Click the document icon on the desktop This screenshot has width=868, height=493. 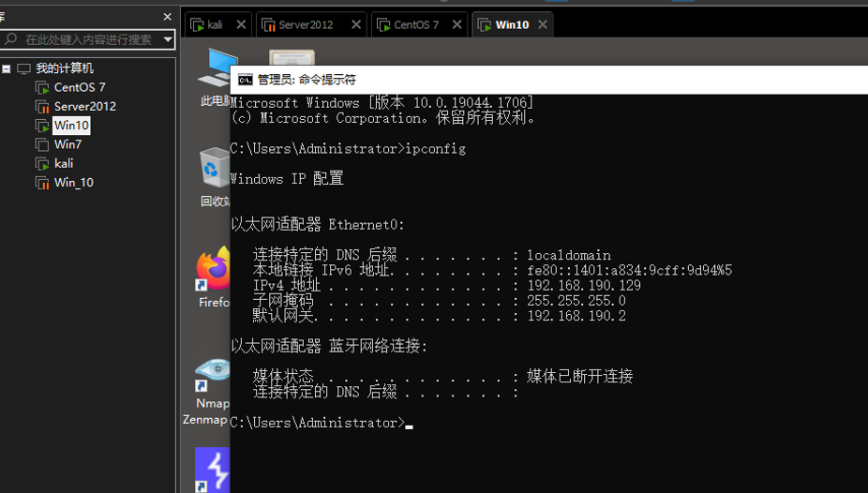292,57
